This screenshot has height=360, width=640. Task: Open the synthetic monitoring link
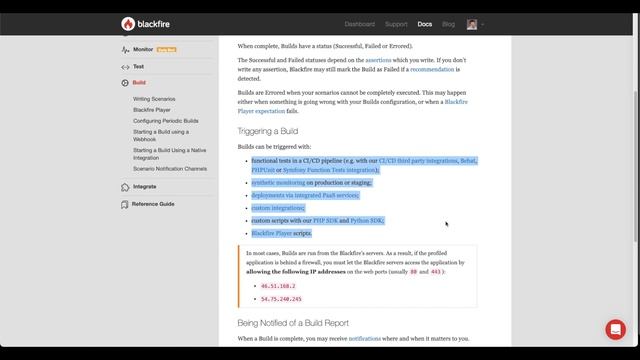coord(278,182)
